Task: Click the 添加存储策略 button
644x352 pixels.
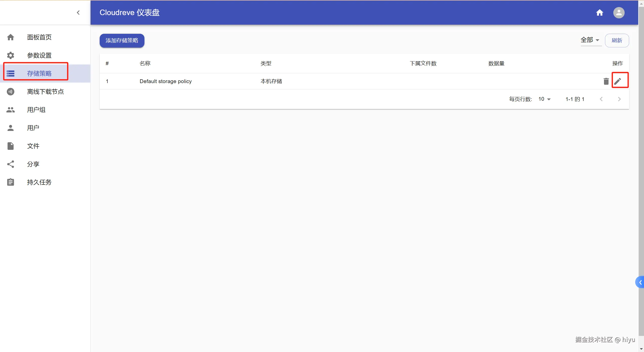Action: (x=122, y=41)
